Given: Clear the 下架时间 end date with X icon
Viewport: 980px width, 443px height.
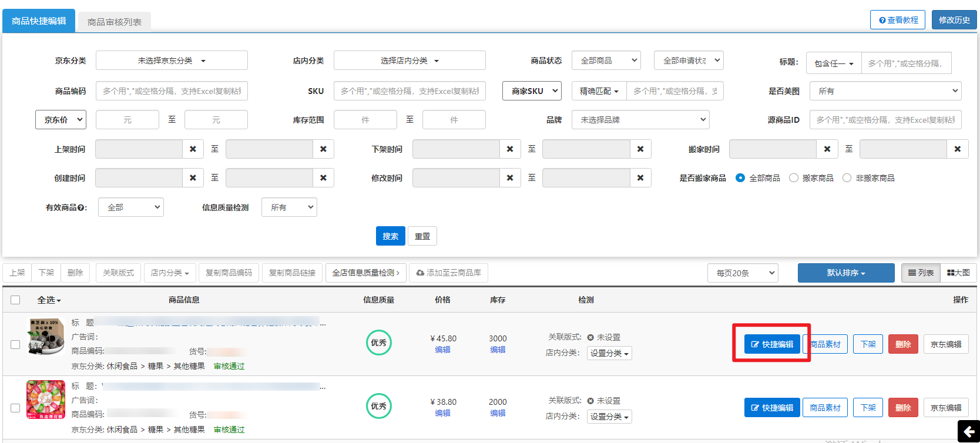Looking at the screenshot, I should 640,149.
